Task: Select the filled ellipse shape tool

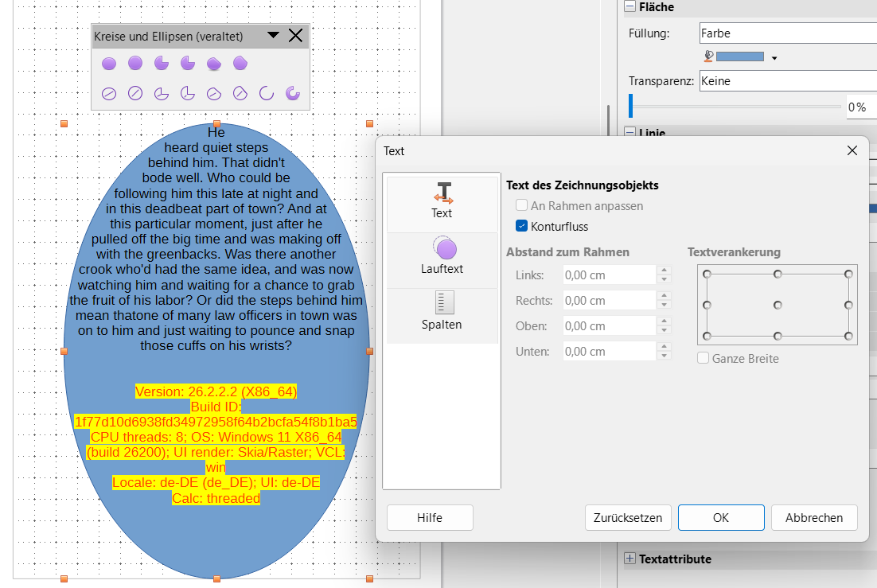Action: [109, 64]
